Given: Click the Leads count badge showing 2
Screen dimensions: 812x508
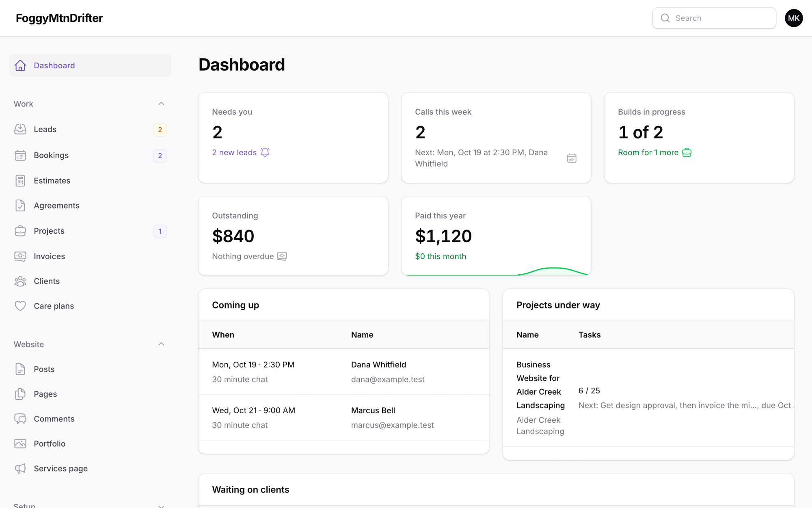Looking at the screenshot, I should (160, 130).
